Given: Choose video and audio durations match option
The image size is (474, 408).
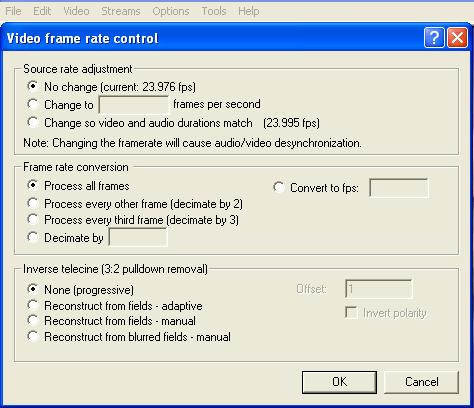Looking at the screenshot, I should 33,122.
